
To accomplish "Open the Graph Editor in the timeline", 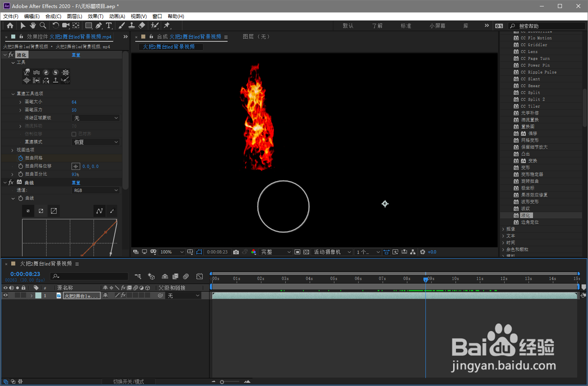I will click(199, 276).
